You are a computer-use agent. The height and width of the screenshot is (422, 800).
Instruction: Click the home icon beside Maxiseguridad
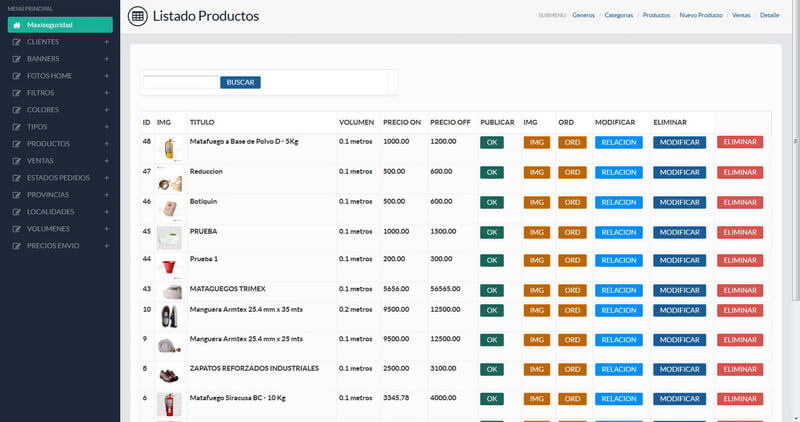[x=16, y=24]
